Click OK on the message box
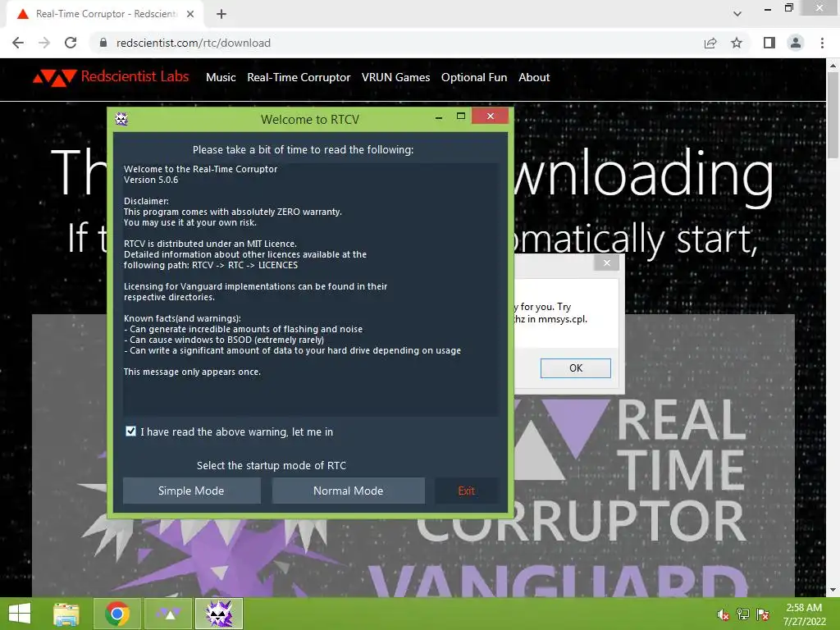The image size is (840, 630). tap(576, 368)
